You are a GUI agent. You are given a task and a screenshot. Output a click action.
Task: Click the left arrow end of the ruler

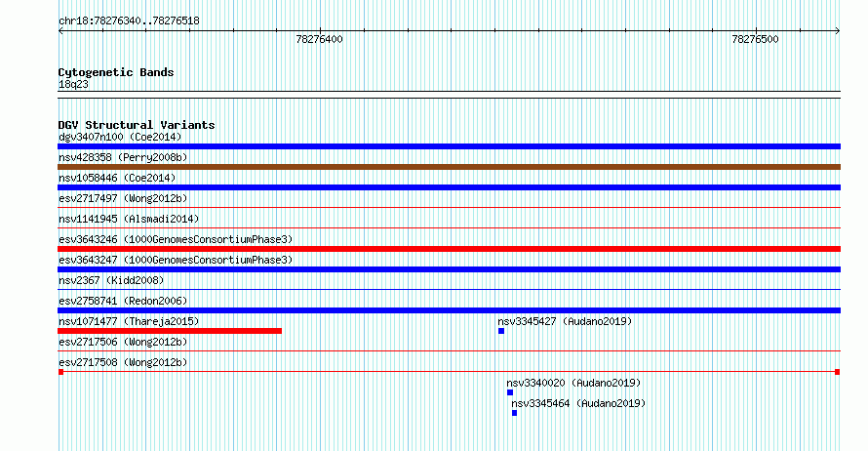[60, 31]
